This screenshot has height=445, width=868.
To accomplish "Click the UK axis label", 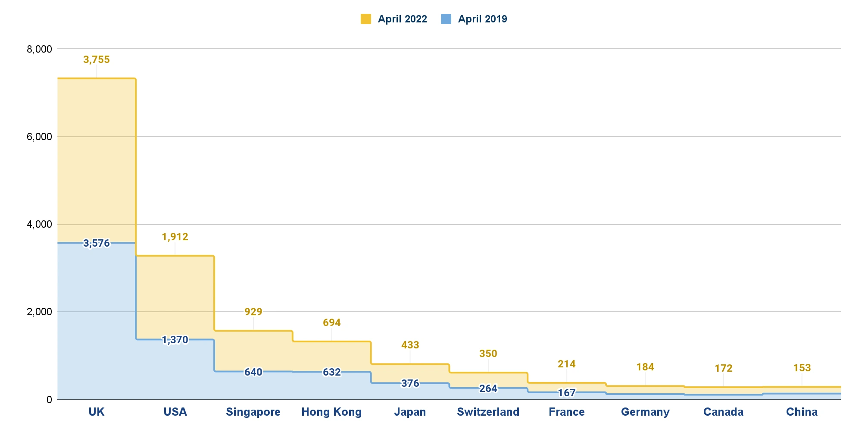I will pos(97,412).
